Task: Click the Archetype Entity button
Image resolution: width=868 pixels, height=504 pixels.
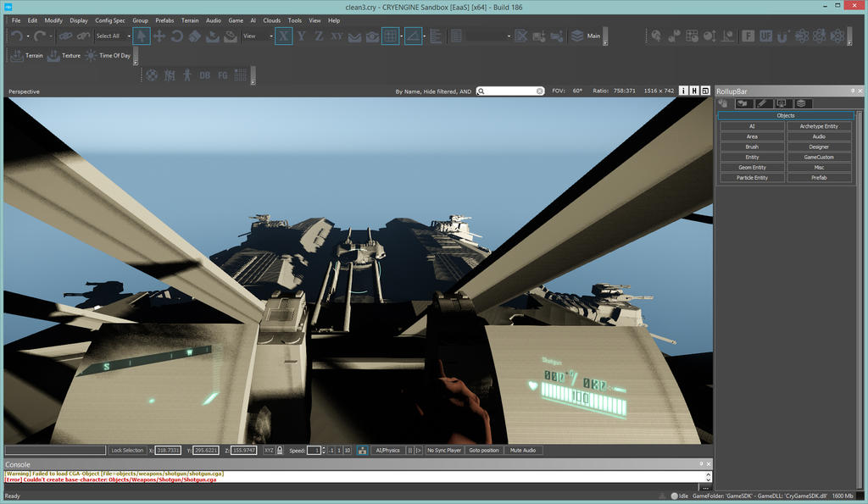Action: pos(819,126)
